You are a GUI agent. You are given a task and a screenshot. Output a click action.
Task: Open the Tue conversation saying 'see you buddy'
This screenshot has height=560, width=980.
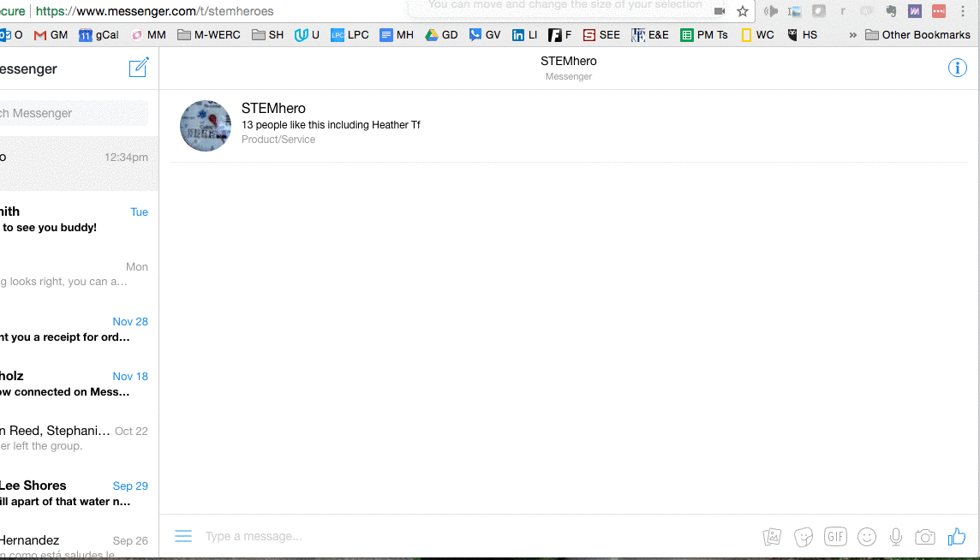pyautogui.click(x=79, y=218)
